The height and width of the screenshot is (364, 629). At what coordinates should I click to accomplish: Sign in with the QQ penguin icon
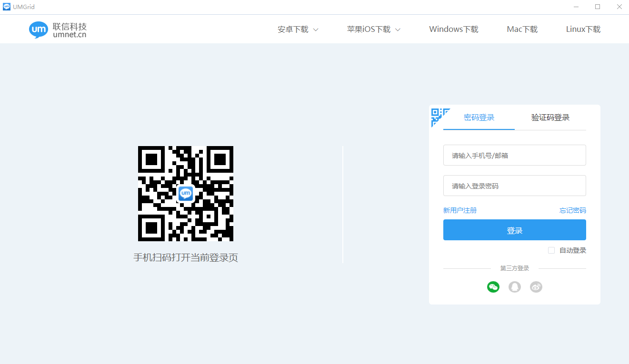pos(515,287)
